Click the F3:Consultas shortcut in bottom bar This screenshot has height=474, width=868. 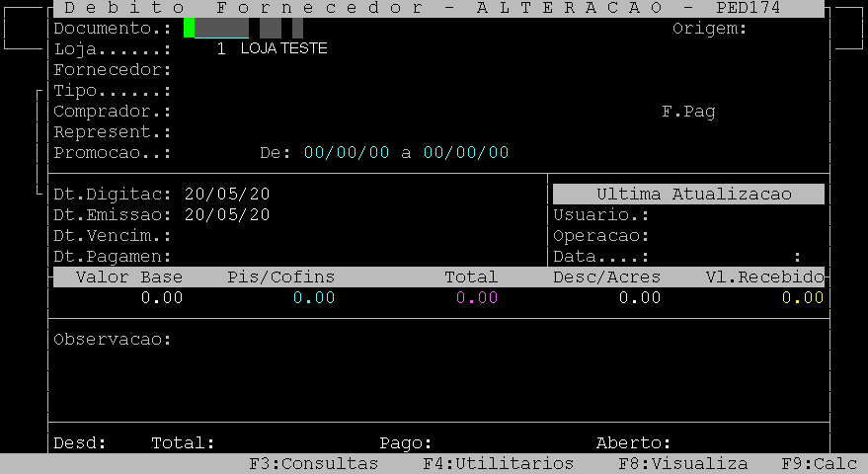[313, 463]
